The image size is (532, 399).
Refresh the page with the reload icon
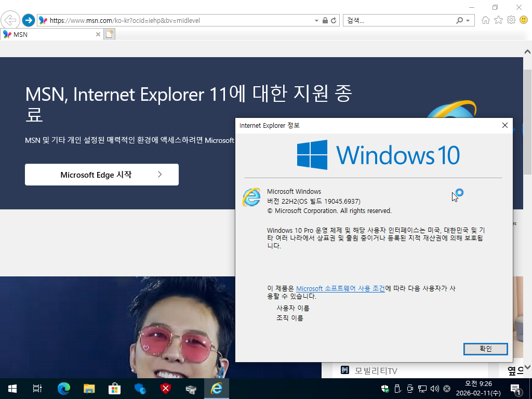[334, 20]
